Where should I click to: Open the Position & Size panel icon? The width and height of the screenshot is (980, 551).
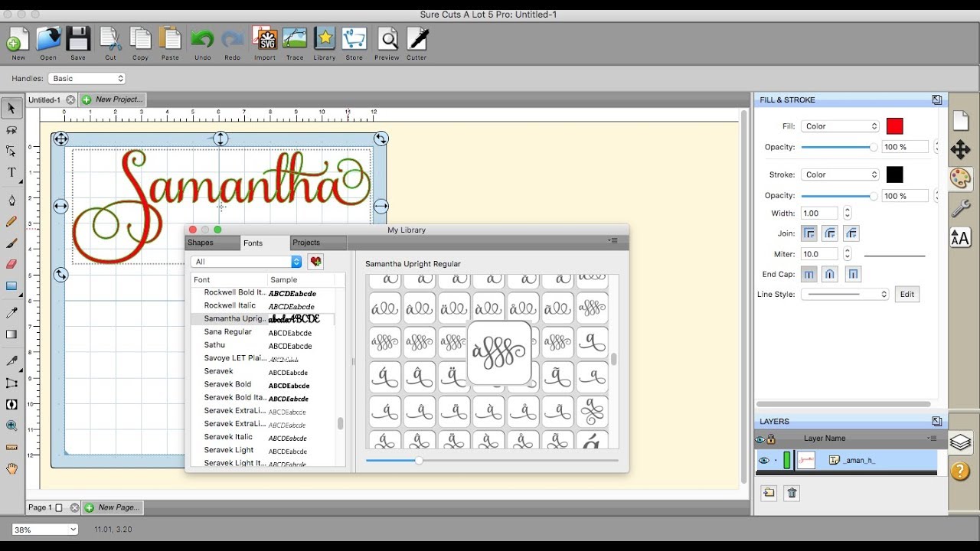960,149
